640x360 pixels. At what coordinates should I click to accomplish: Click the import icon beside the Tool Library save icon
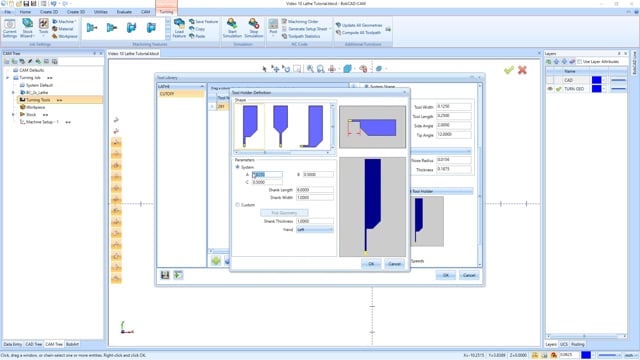coord(178,275)
